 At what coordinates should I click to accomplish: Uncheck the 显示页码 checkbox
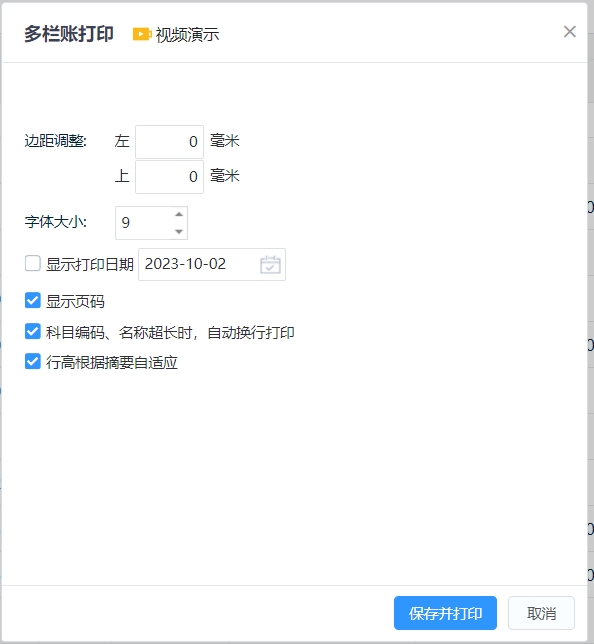pos(33,301)
